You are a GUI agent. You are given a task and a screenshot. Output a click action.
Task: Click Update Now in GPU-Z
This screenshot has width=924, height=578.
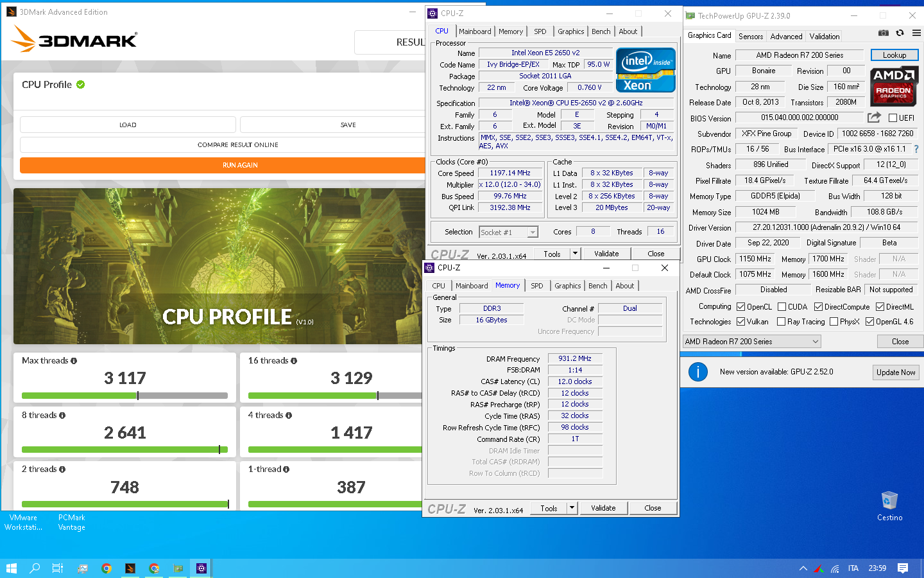(x=896, y=372)
